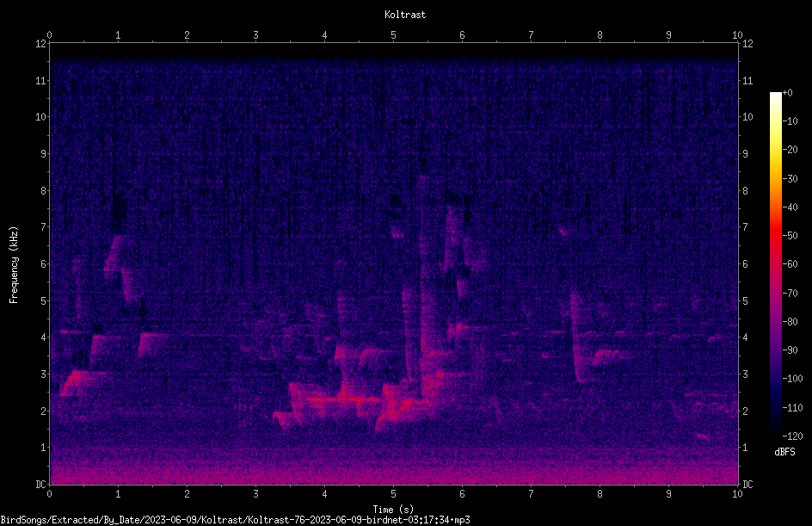Click the "4" tick on the left frequency axis

[x=43, y=337]
